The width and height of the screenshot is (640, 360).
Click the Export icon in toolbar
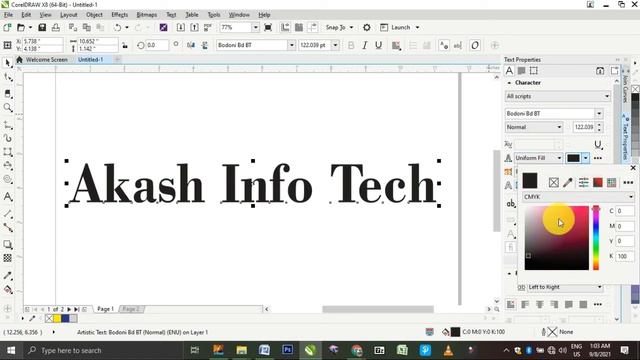pos(194,27)
